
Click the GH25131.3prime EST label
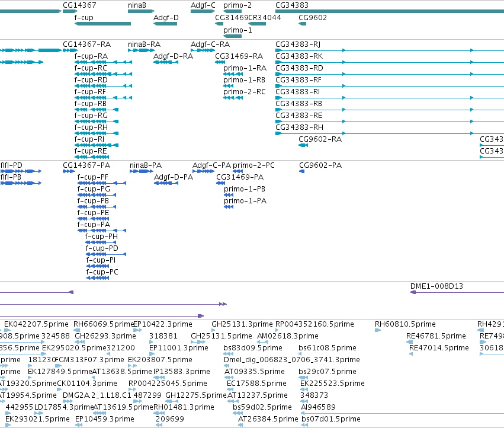pyautogui.click(x=242, y=324)
